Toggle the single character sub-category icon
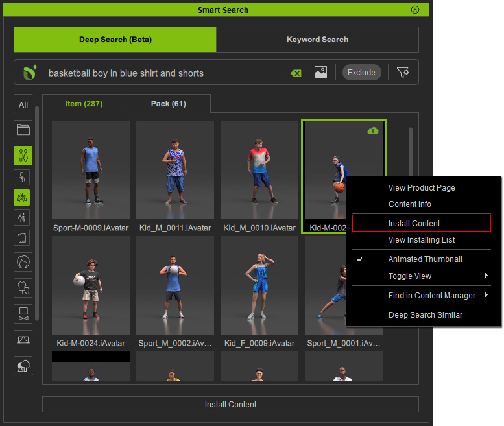The image size is (504, 426). point(22,178)
